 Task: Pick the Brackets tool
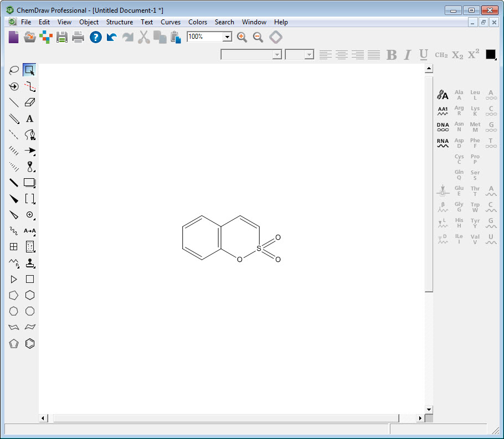(30, 199)
